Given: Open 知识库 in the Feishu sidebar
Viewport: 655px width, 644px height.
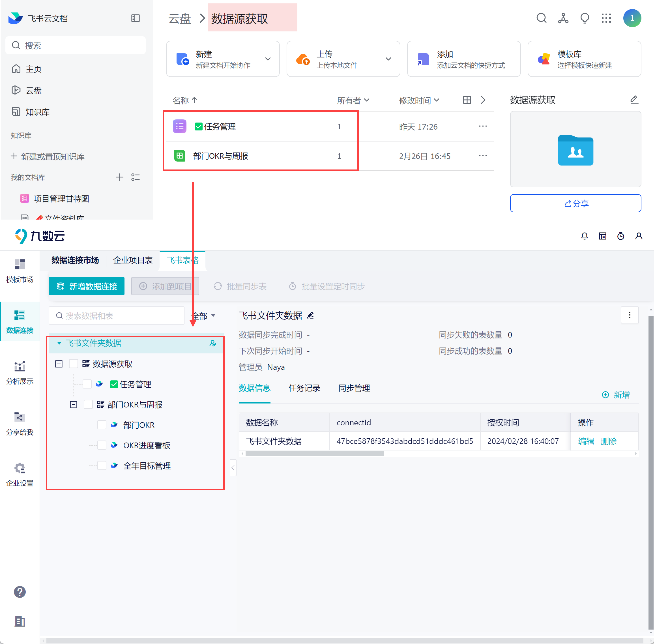Looking at the screenshot, I should [x=31, y=112].
